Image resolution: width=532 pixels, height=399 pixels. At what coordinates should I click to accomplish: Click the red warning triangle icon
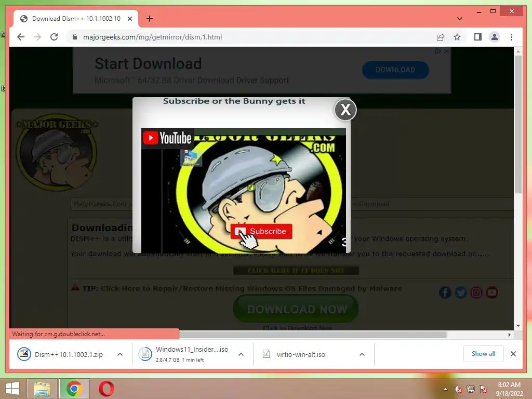point(75,287)
